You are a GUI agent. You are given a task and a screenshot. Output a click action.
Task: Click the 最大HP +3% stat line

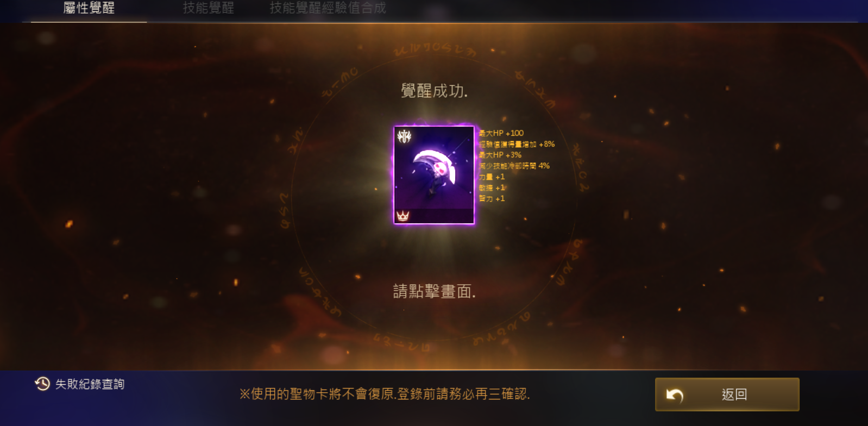point(500,155)
